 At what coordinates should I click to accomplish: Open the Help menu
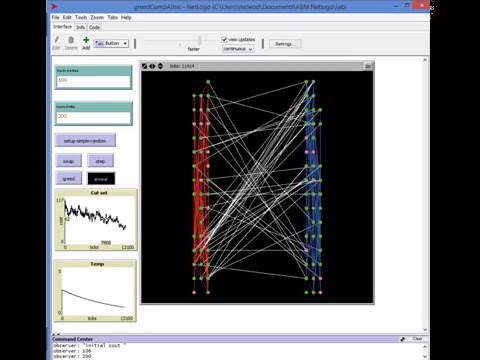coord(126,17)
